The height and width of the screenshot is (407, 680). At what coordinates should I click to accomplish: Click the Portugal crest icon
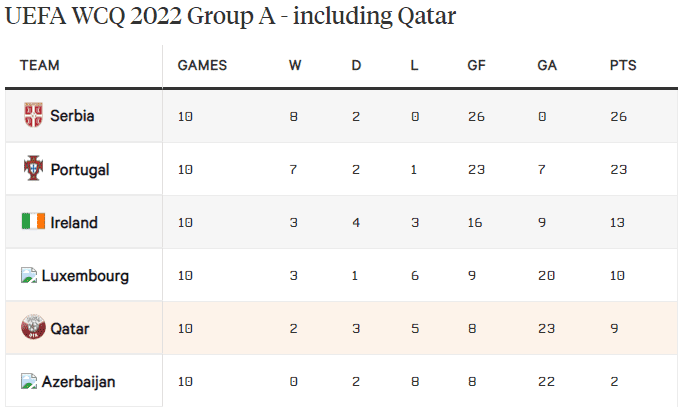(33, 169)
